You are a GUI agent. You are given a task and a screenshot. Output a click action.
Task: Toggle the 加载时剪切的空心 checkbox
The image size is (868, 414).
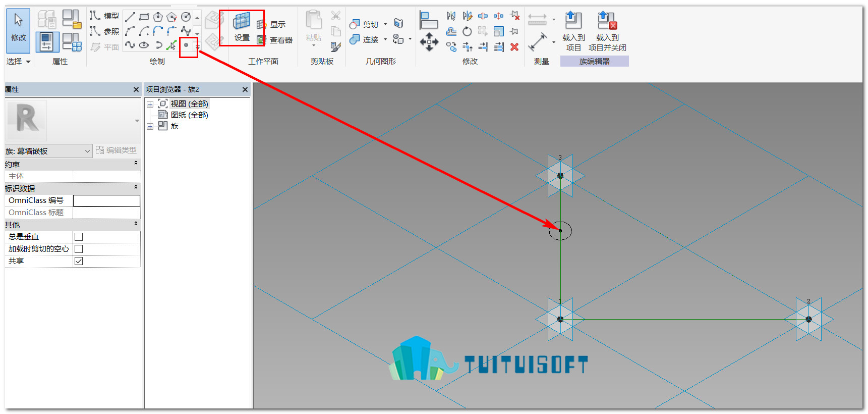79,249
